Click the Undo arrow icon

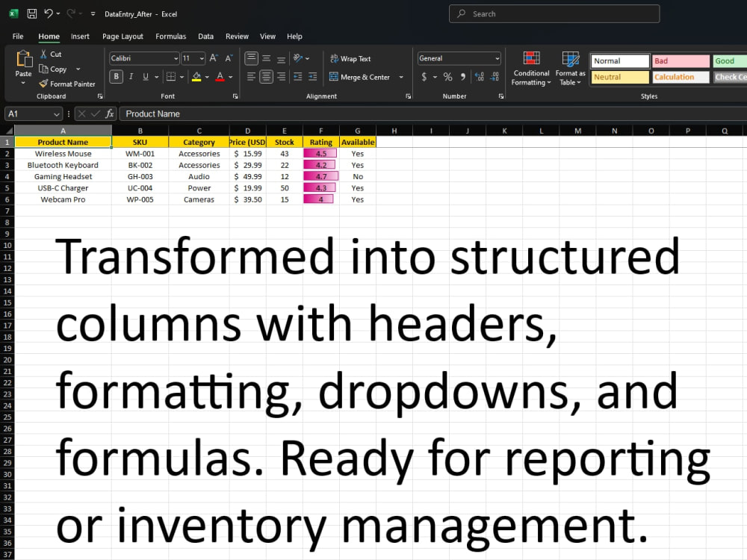pyautogui.click(x=49, y=13)
